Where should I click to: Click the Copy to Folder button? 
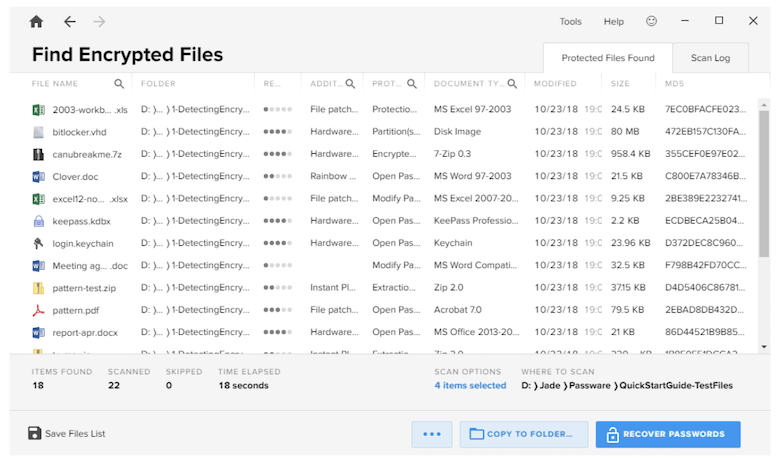pyautogui.click(x=524, y=434)
